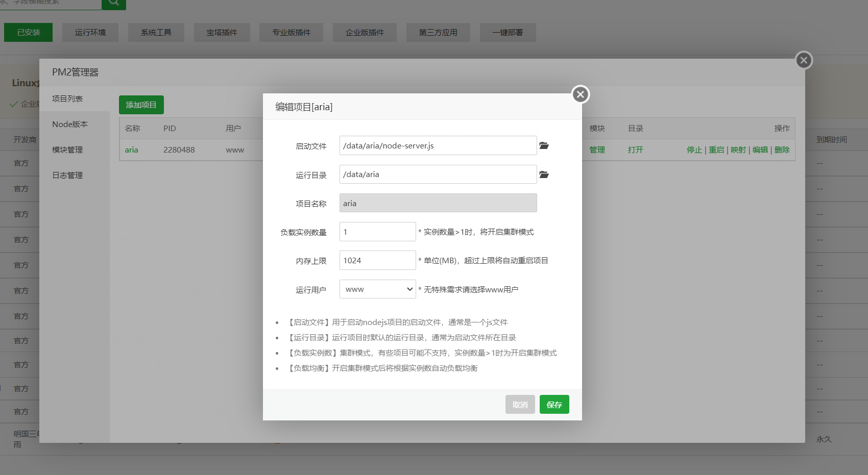Edit the memory limit field 1024

tap(377, 260)
